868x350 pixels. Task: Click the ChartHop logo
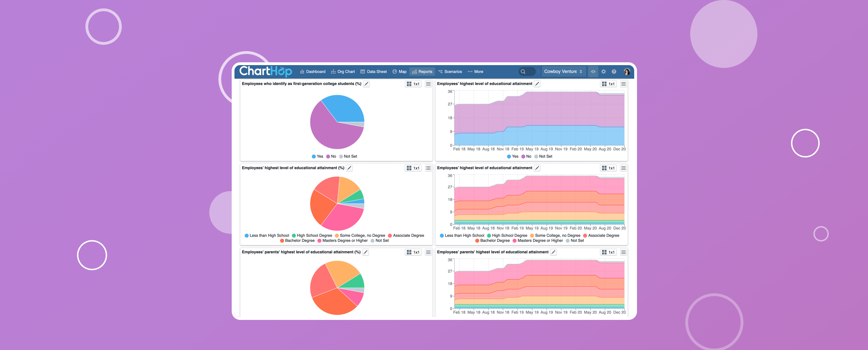(265, 71)
